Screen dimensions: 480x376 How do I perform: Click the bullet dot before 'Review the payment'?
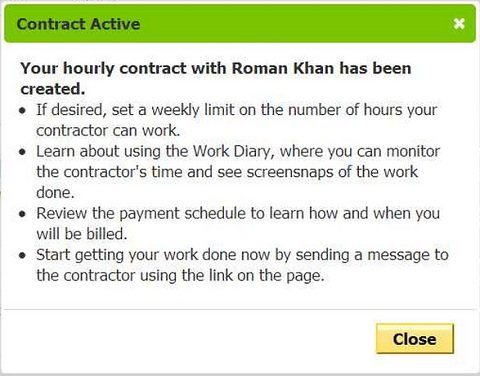point(22,214)
